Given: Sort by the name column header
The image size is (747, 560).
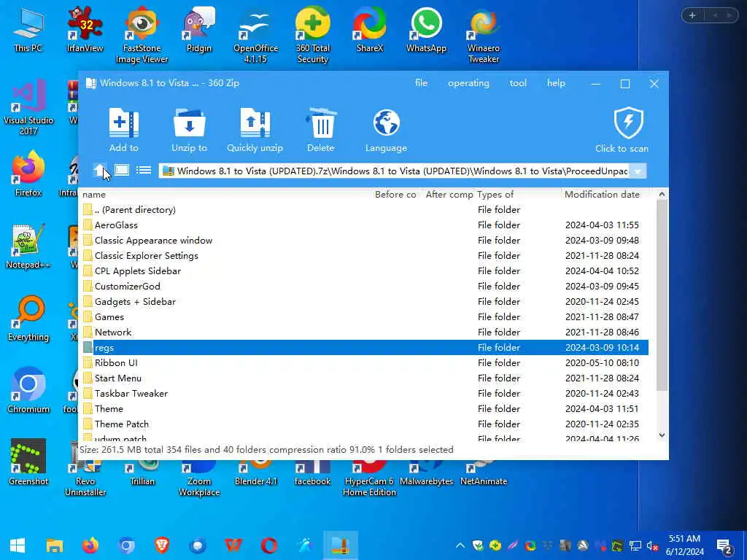Looking at the screenshot, I should 94,194.
